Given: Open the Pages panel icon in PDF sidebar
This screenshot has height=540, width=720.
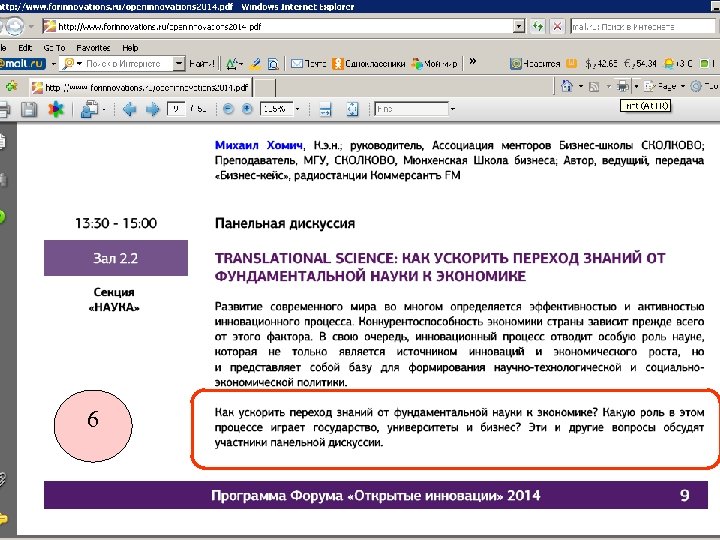Looking at the screenshot, I should pyautogui.click(x=2, y=141).
